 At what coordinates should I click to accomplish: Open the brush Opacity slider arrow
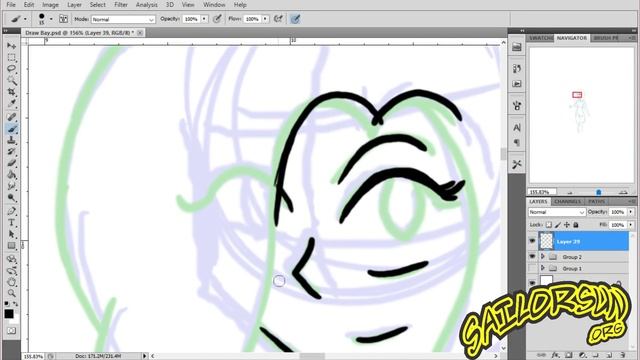tap(204, 19)
